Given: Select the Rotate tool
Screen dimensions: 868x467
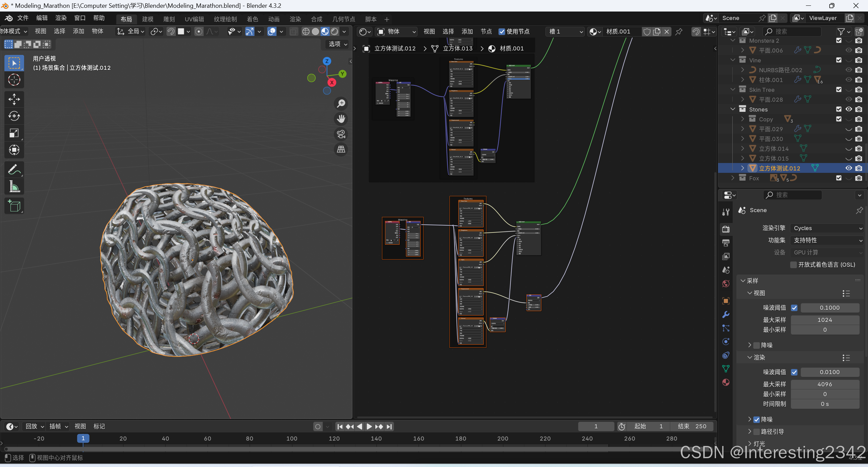Looking at the screenshot, I should [14, 116].
